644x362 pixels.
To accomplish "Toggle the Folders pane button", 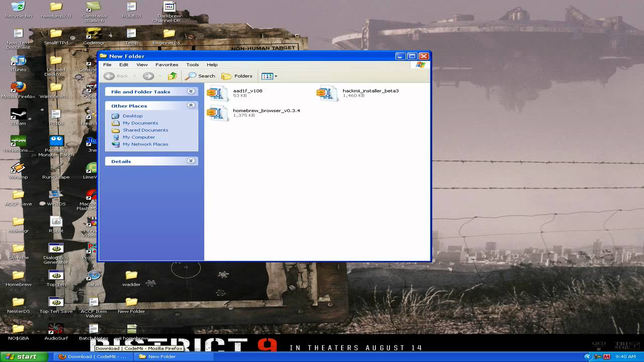I will (x=237, y=76).
